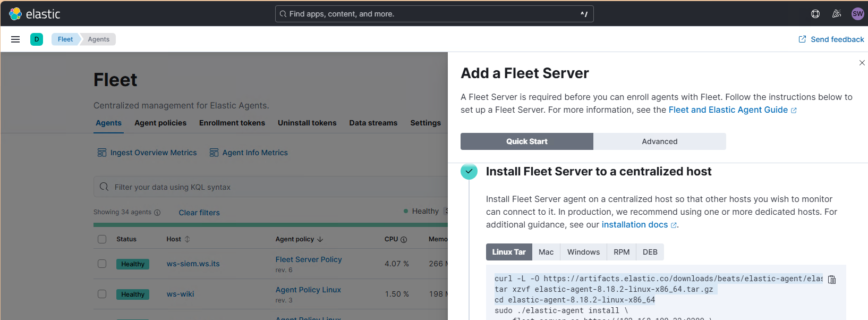Click the 4.07 % CPU value
The height and width of the screenshot is (320, 868).
[x=397, y=264]
